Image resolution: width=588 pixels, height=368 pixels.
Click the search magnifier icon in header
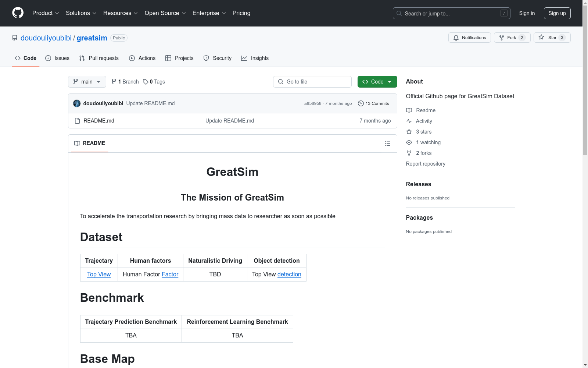(399, 13)
